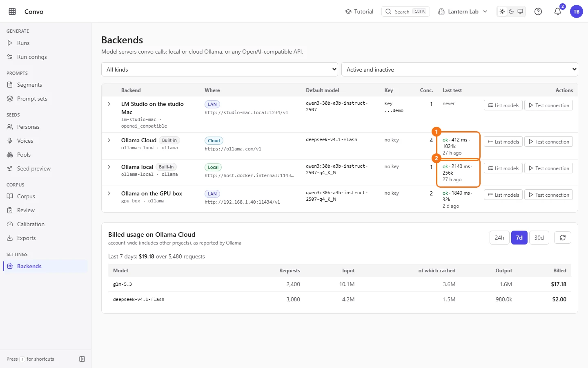Collapse the sidebar panel icon

(x=82, y=359)
